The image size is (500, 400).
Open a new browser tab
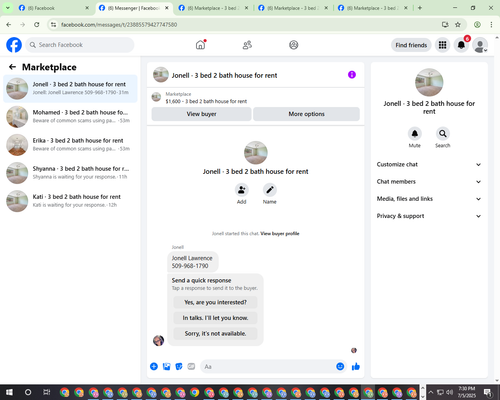point(420,8)
